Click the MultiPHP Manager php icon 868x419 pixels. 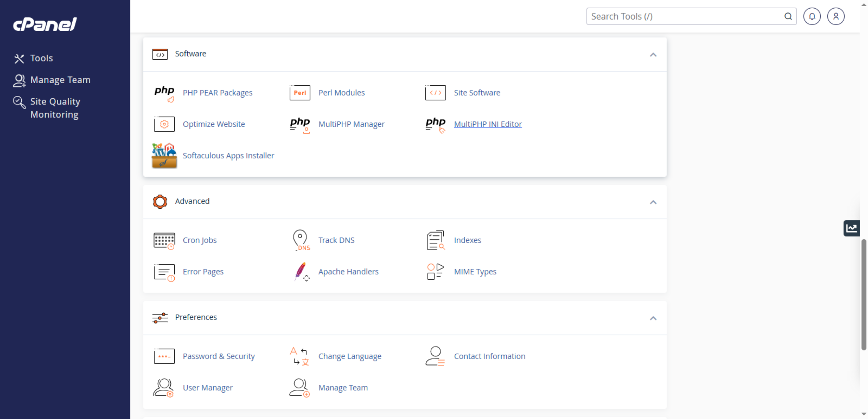coord(299,124)
